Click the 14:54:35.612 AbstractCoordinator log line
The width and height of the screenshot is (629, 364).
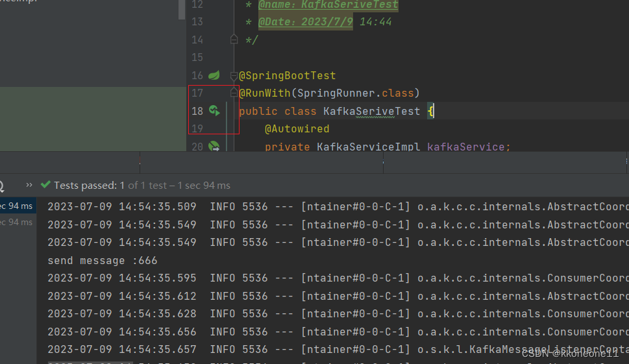coord(338,297)
